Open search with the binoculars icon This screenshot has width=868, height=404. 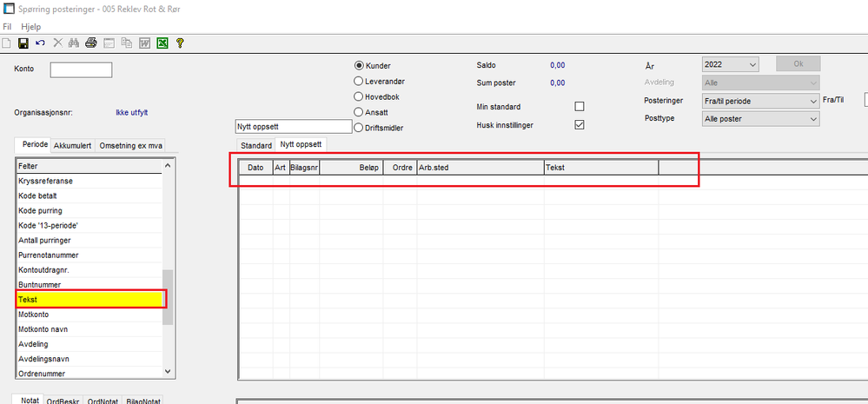pyautogui.click(x=74, y=43)
